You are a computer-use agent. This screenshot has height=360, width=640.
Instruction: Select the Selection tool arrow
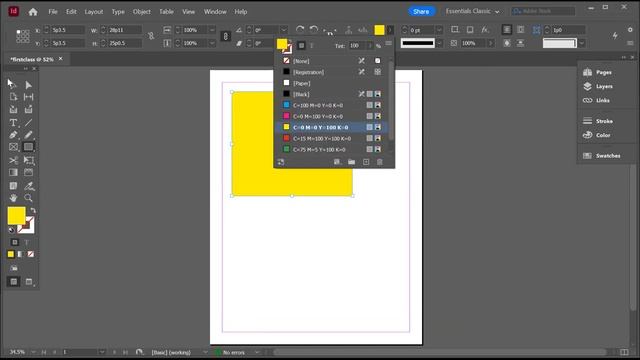click(12, 84)
